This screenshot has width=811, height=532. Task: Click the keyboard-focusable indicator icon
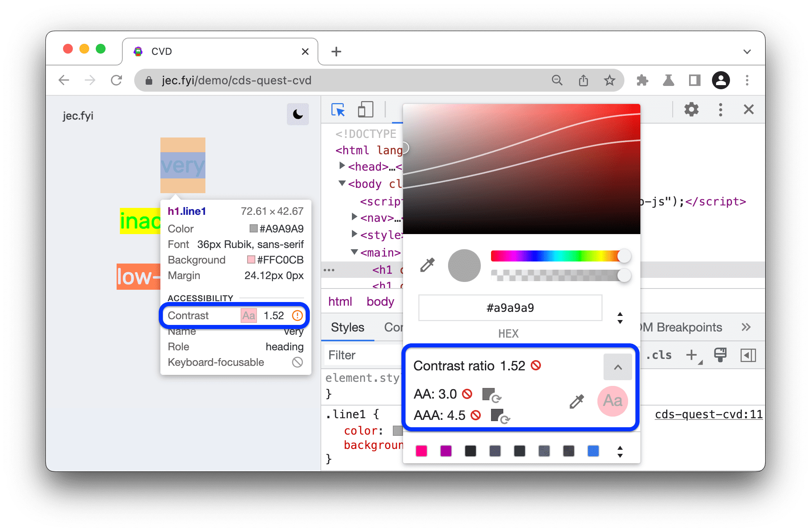(298, 363)
